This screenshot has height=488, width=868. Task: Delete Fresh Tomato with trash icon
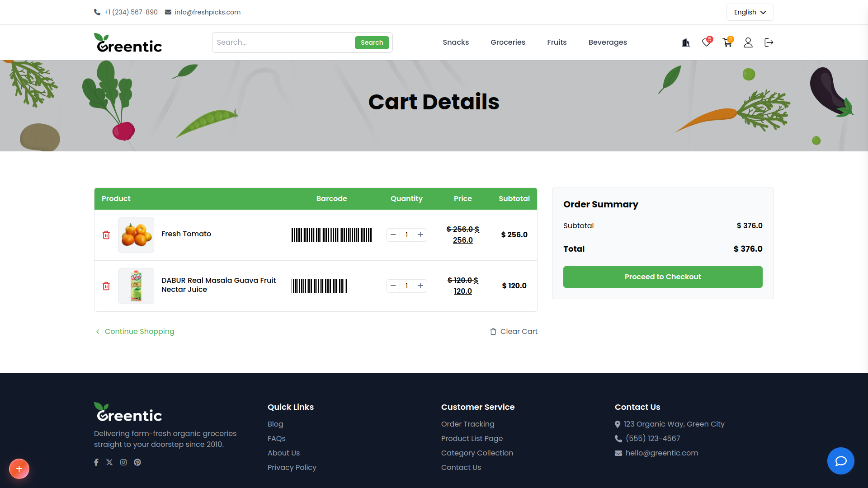point(106,235)
